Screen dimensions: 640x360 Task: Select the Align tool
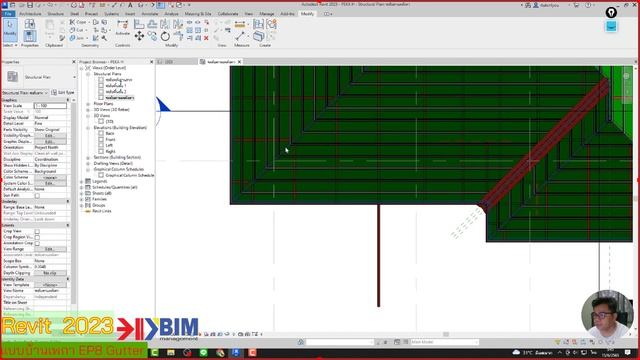click(139, 24)
